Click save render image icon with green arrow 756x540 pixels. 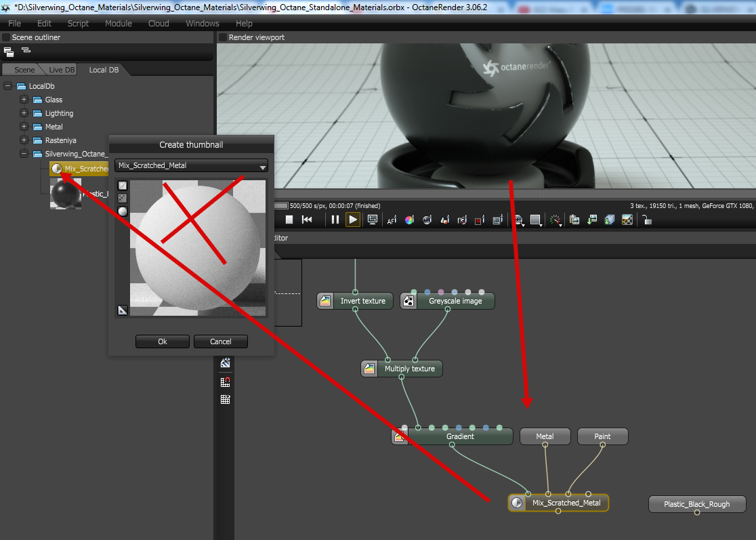[x=592, y=220]
